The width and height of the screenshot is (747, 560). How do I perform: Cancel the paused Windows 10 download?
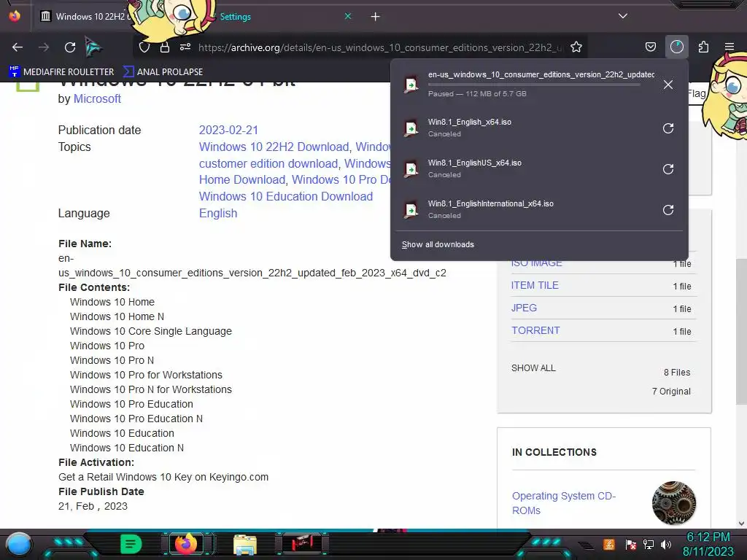pos(668,85)
